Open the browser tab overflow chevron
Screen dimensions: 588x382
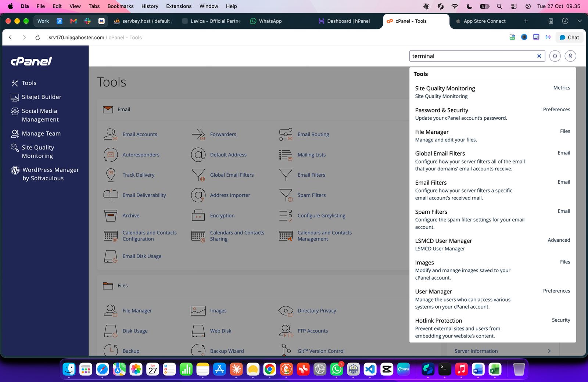coord(580,21)
